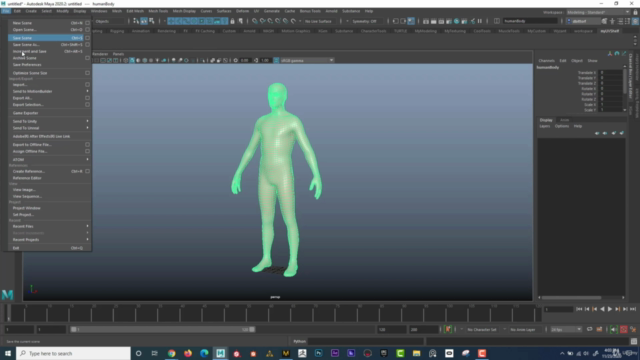Open the Export All options box
Screen dimensions: 640x360
tap(87, 98)
